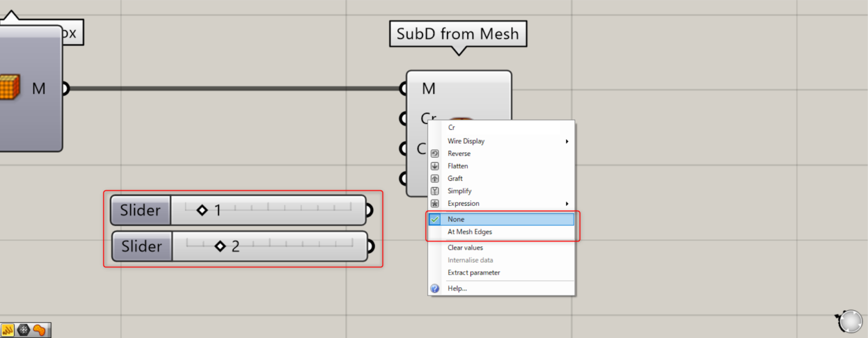Click the yellow sketch icon in the status bar
Screen dimensions: 868x338
(x=9, y=329)
